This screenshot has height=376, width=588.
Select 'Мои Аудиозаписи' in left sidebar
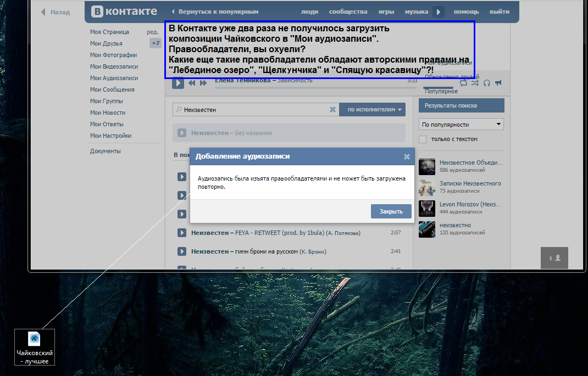click(x=114, y=78)
